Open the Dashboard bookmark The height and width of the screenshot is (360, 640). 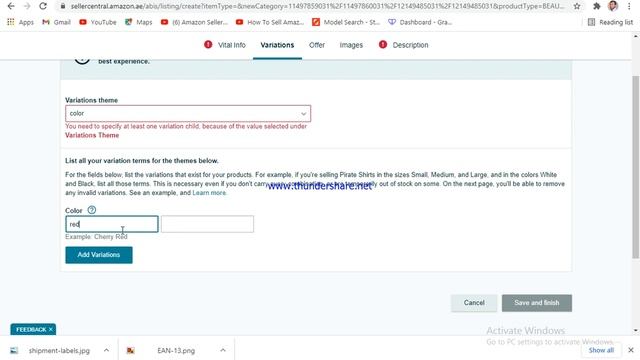[420, 22]
